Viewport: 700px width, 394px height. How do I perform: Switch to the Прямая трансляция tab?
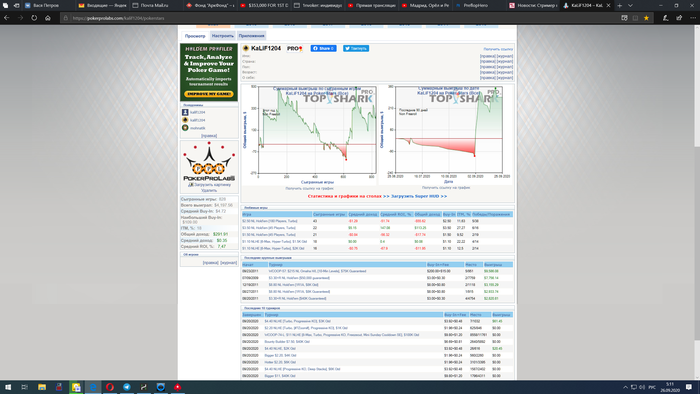pos(371,5)
